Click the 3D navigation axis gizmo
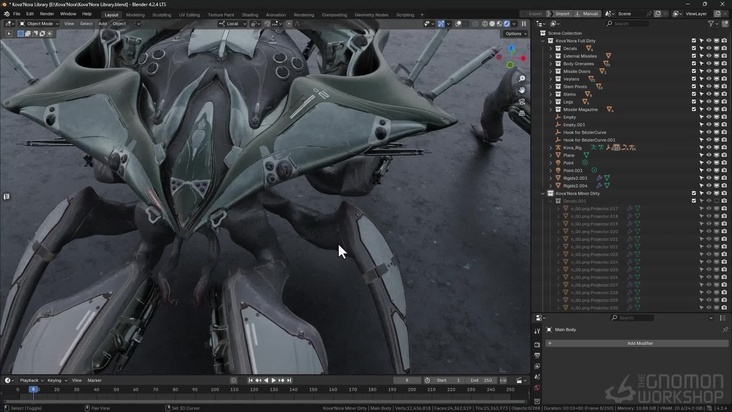This screenshot has height=412, width=732. click(x=511, y=57)
